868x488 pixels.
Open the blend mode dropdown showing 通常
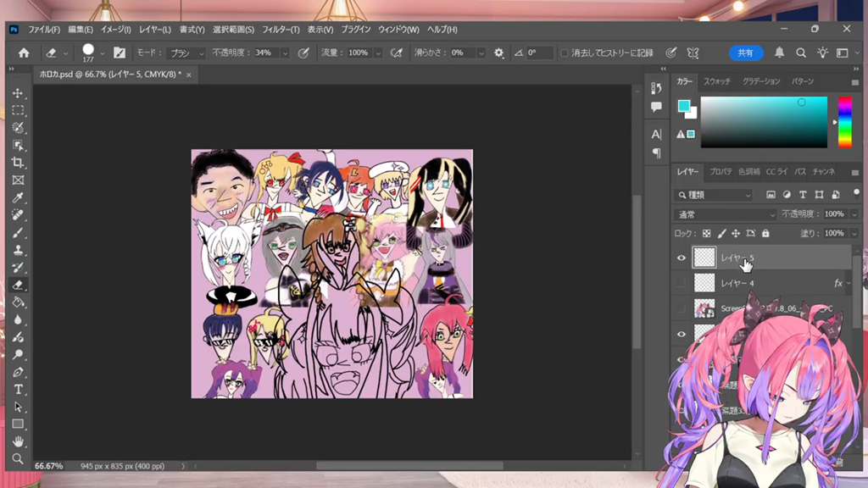tap(724, 215)
